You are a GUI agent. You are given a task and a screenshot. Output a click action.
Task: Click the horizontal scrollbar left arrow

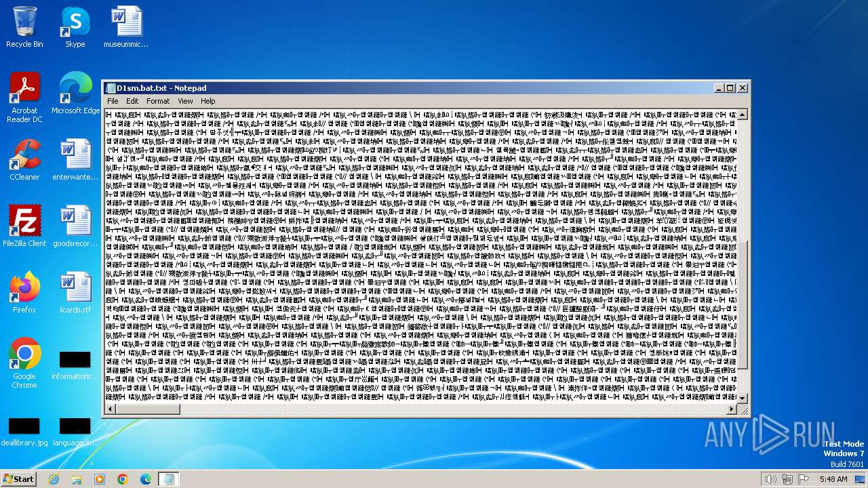[x=110, y=409]
